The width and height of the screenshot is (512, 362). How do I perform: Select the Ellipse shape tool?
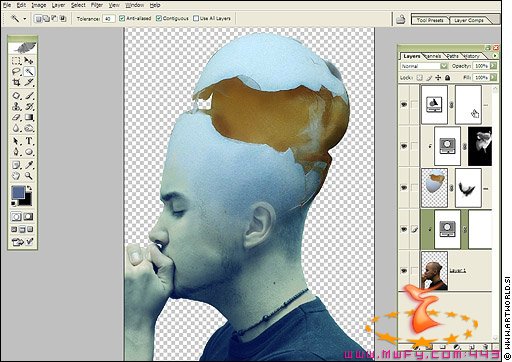point(29,152)
